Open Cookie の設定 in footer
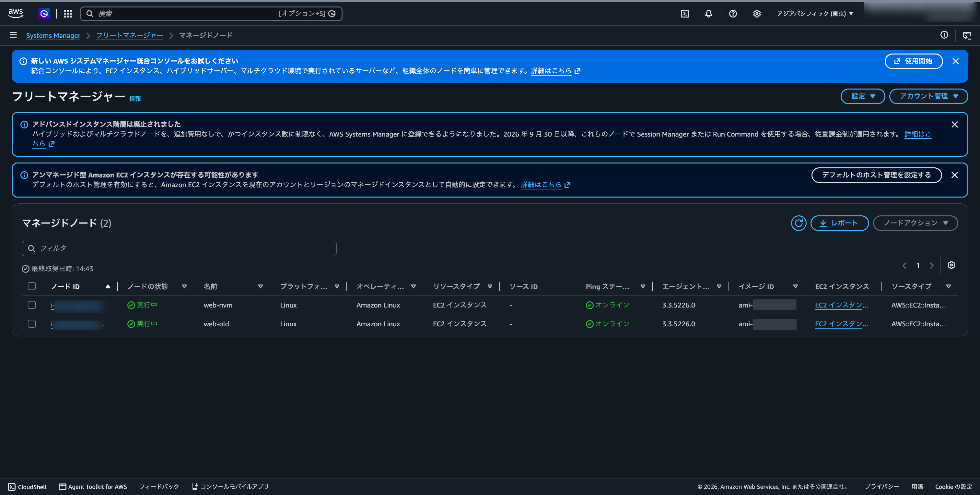The height and width of the screenshot is (495, 980). 953,487
